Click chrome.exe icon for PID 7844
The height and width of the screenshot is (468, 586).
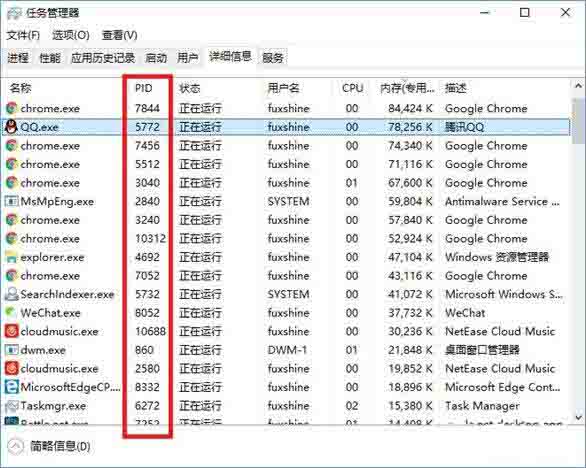click(12, 108)
